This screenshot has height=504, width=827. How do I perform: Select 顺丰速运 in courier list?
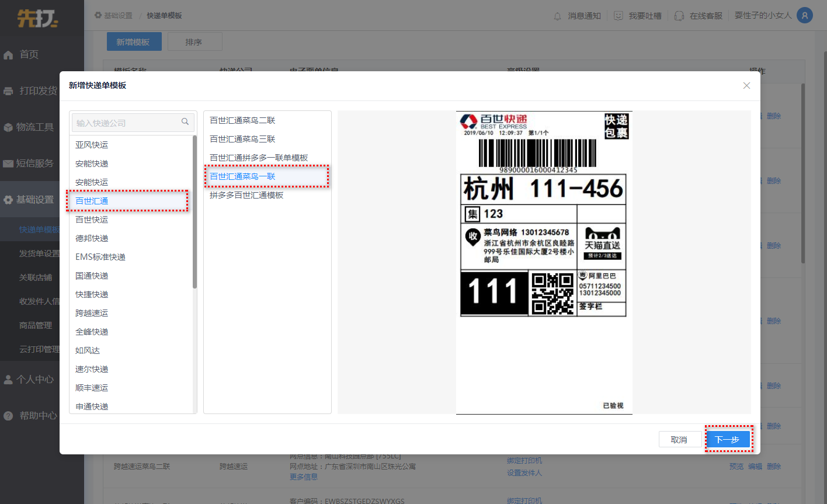point(92,388)
